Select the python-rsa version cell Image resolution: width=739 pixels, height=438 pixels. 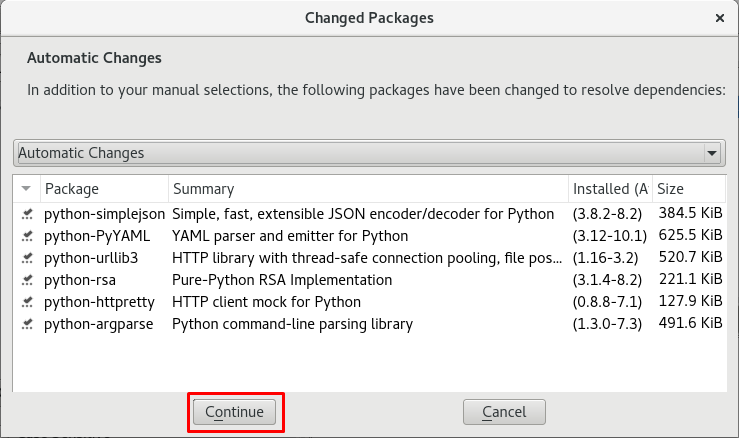pyautogui.click(x=607, y=280)
